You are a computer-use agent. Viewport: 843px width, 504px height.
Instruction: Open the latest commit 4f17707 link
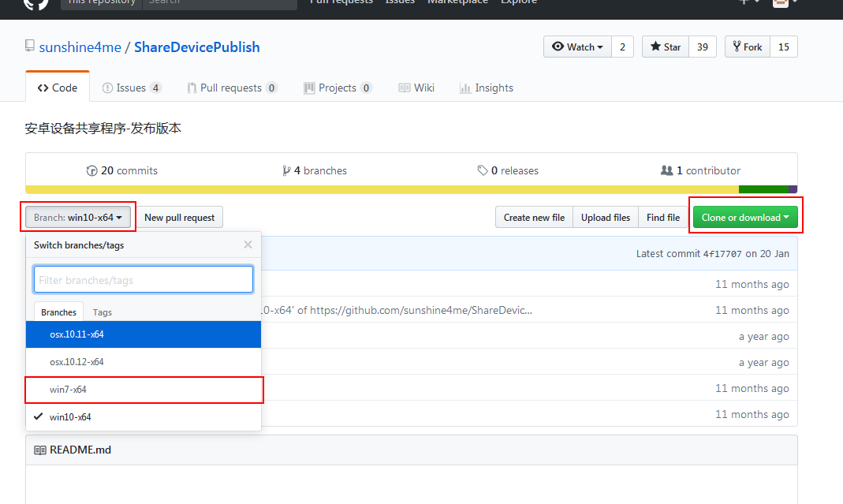(722, 254)
